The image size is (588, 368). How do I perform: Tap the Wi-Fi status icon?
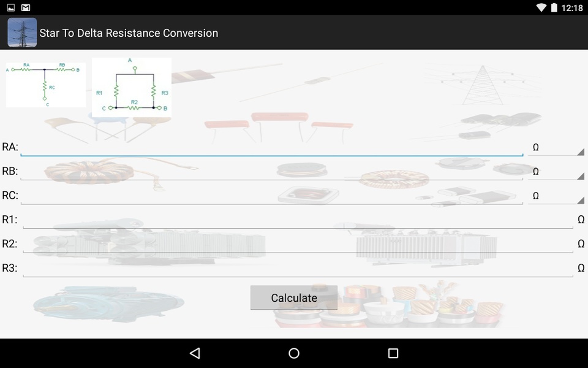coord(541,7)
